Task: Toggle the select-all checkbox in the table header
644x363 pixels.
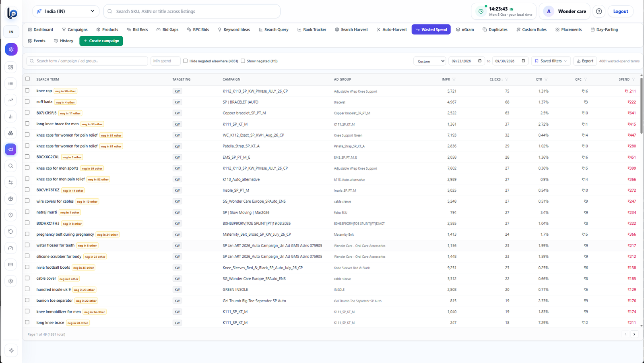Action: pos(27,79)
